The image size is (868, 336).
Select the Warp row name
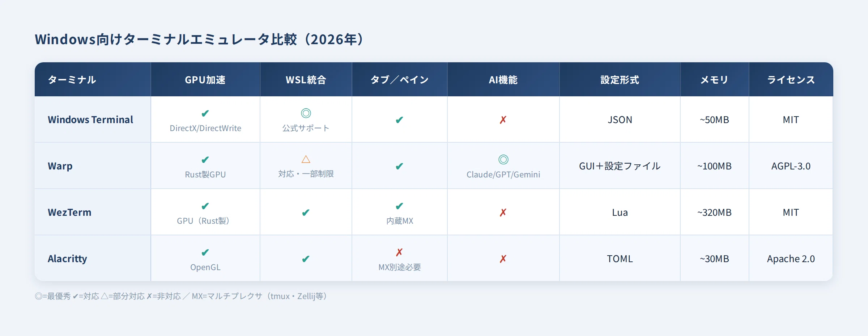60,166
